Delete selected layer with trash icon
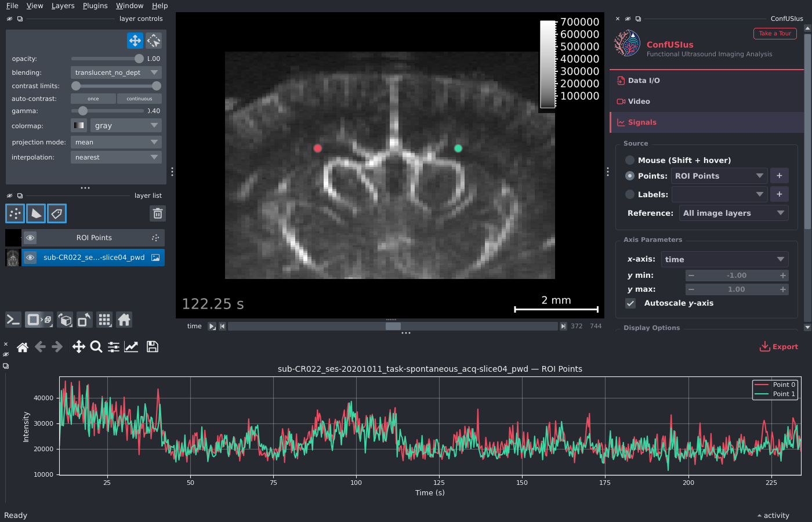 157,213
